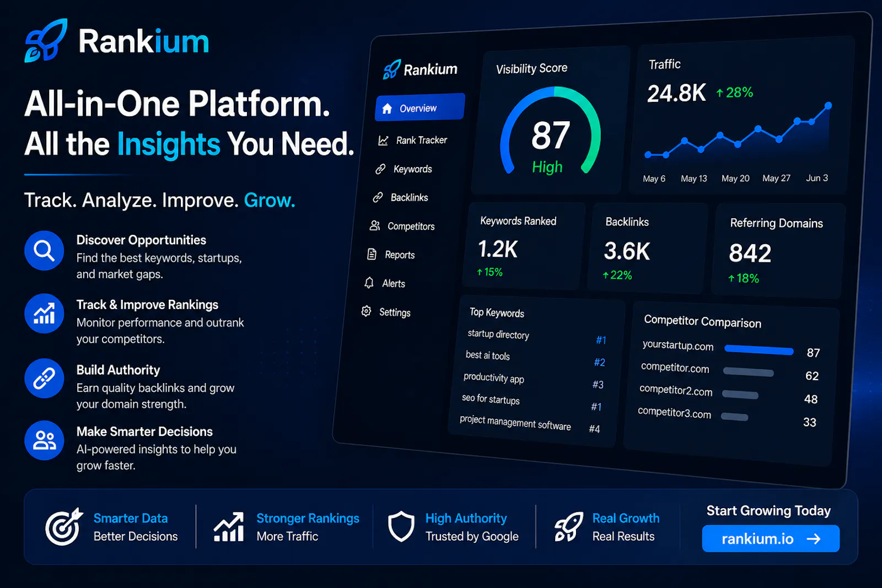The image size is (882, 588).
Task: Open Settings in the sidebar
Action: tap(386, 312)
